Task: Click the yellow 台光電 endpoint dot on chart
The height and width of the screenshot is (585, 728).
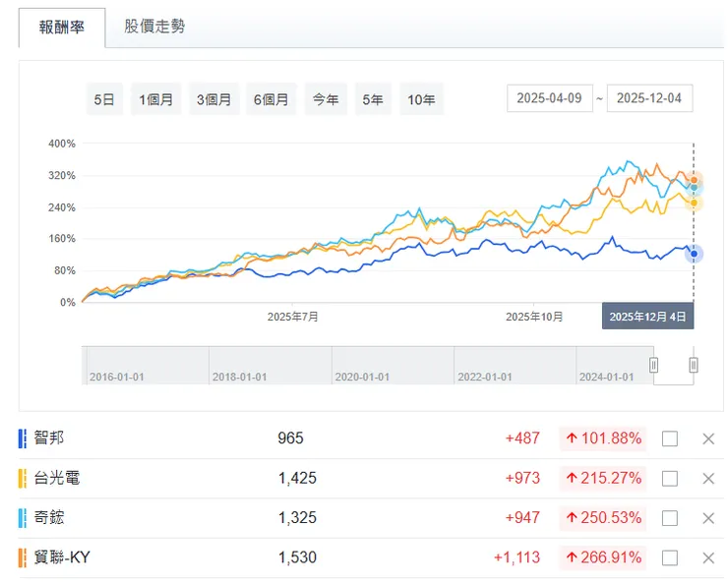Action: point(694,203)
